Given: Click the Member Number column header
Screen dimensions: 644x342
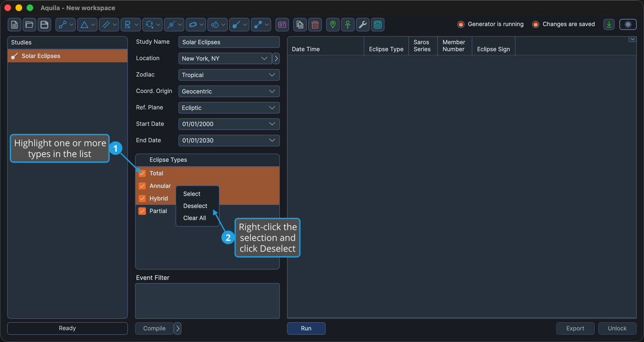Looking at the screenshot, I should 454,46.
